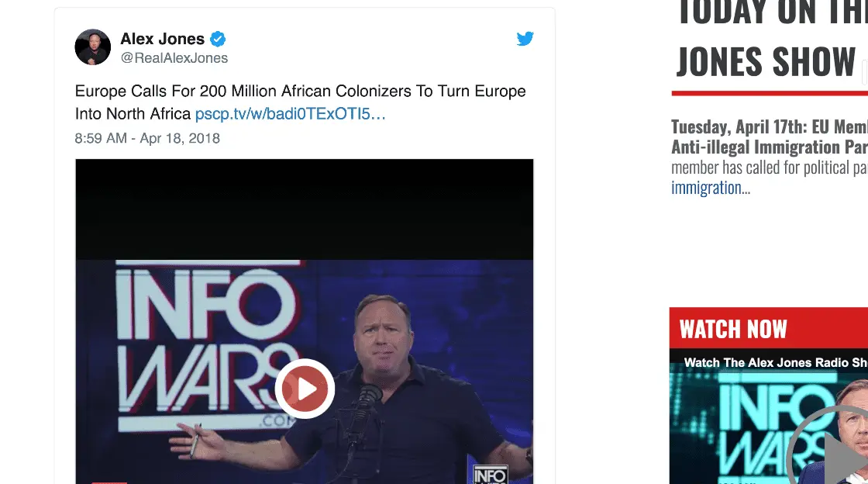
Task: Click the @RealAlexJones handle
Action: (174, 58)
